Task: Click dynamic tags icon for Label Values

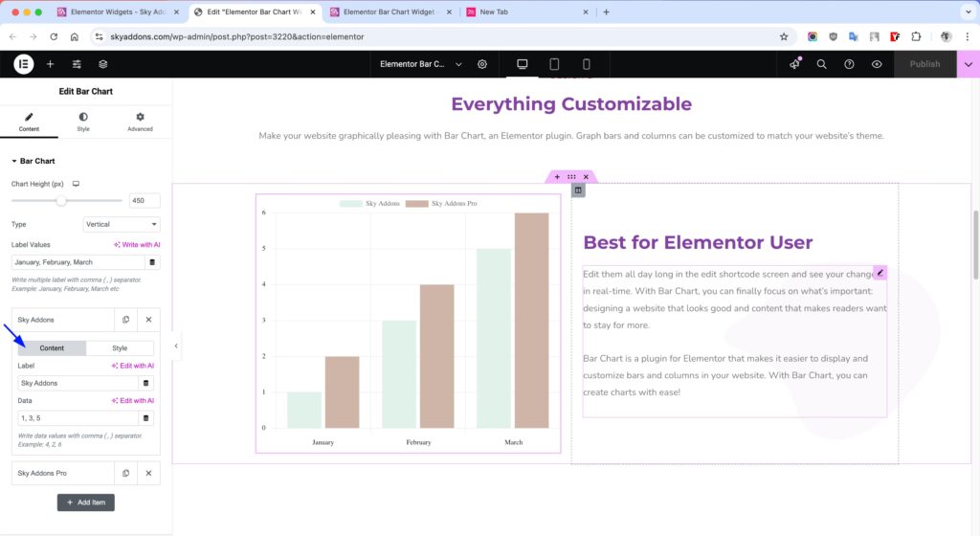Action: [x=152, y=262]
